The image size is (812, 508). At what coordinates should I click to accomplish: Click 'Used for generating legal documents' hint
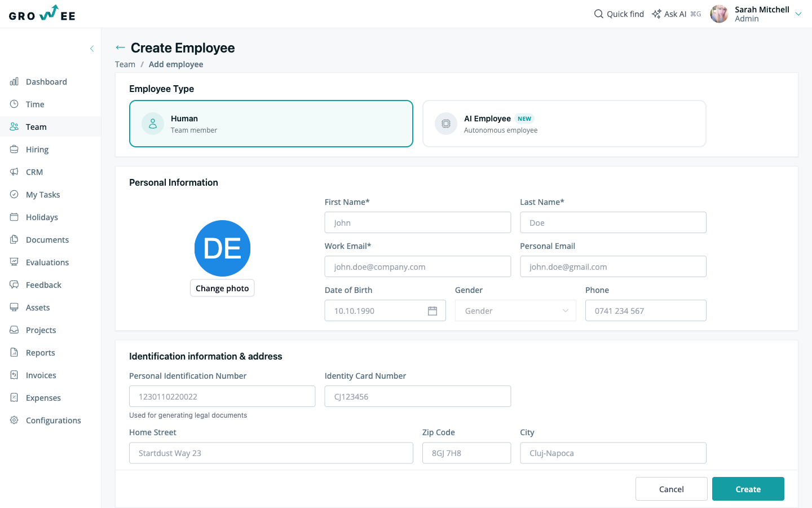188,415
